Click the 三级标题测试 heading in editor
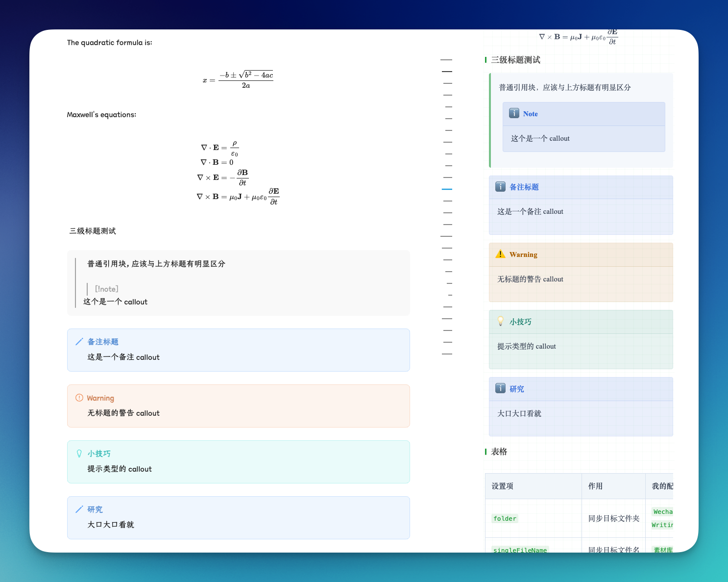 (93, 231)
